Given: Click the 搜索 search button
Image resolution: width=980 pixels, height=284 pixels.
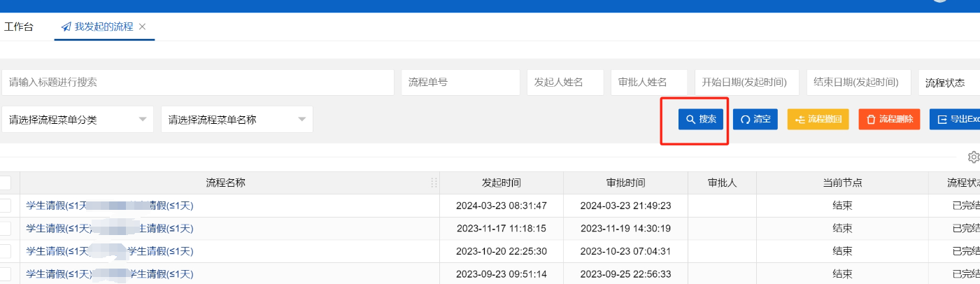Looking at the screenshot, I should (701, 120).
